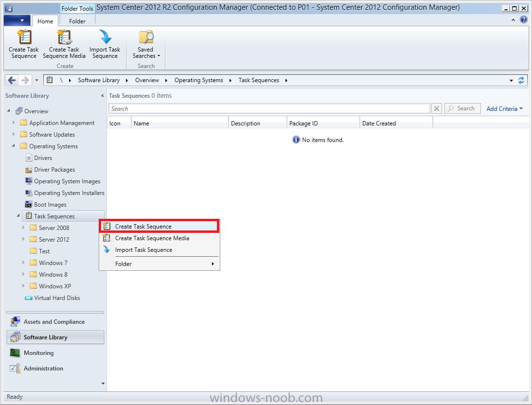
Task: Open the workspace options dropdown arrow
Action: 103,384
